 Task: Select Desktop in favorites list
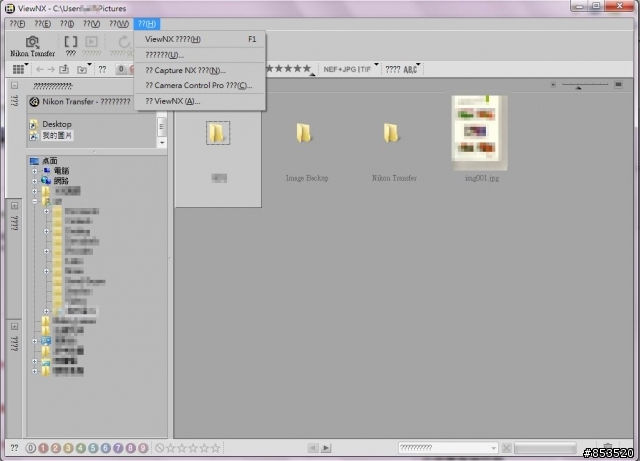coord(57,124)
